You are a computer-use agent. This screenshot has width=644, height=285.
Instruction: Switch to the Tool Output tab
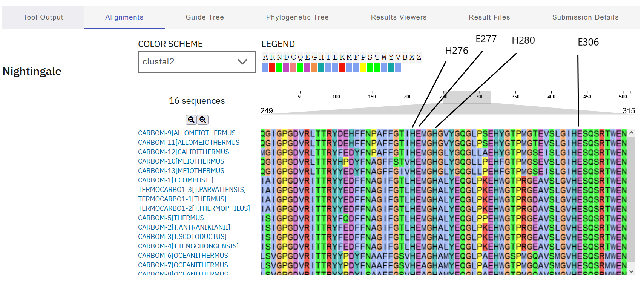pyautogui.click(x=43, y=17)
